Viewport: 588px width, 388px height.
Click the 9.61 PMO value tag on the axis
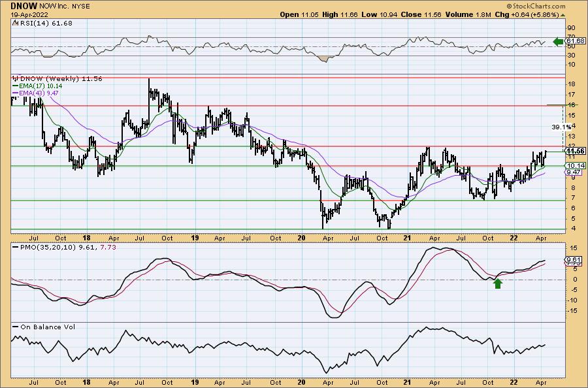(574, 260)
